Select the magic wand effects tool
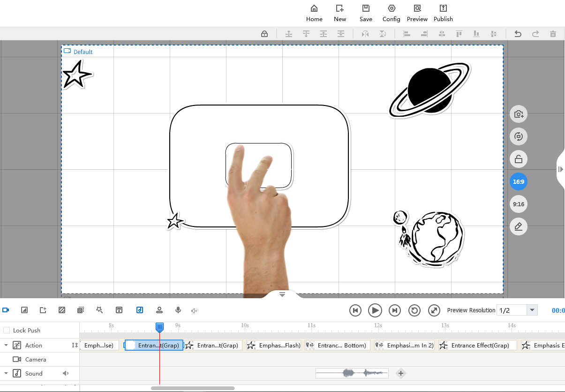 tap(99, 310)
